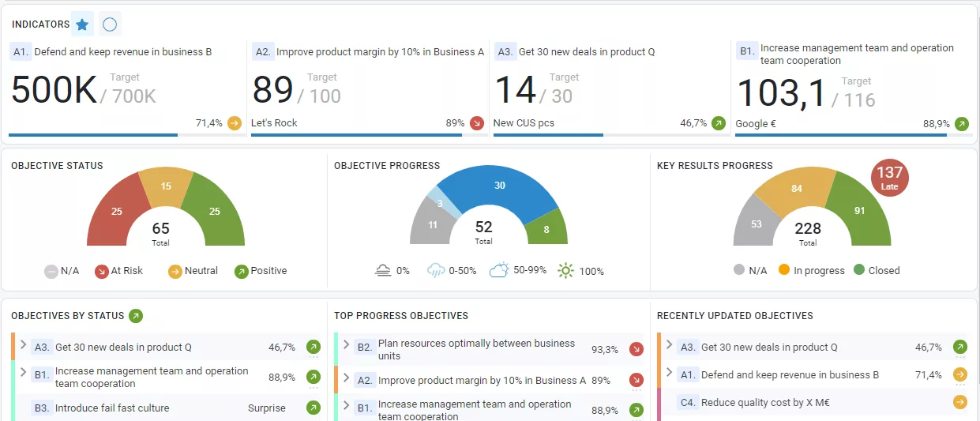Click the blue 30 segment in Objective Progress gauge
This screenshot has width=980, height=421.
(499, 186)
